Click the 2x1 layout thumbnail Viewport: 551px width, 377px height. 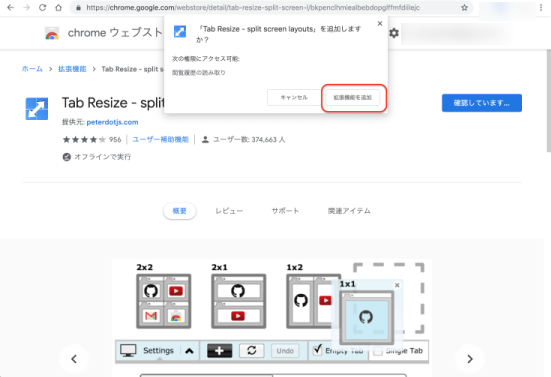[x=239, y=301]
